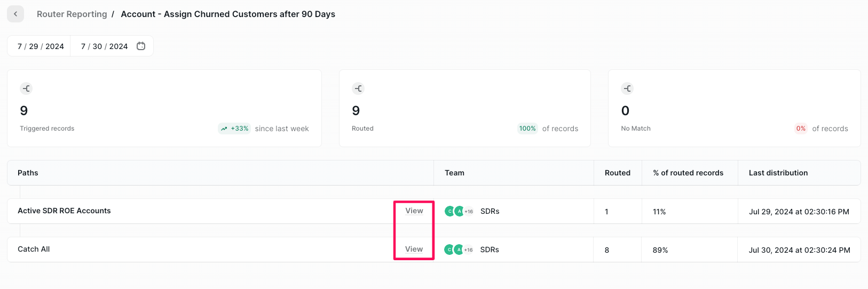The image size is (868, 289).
Task: Click the Routed card router icon
Action: 358,89
